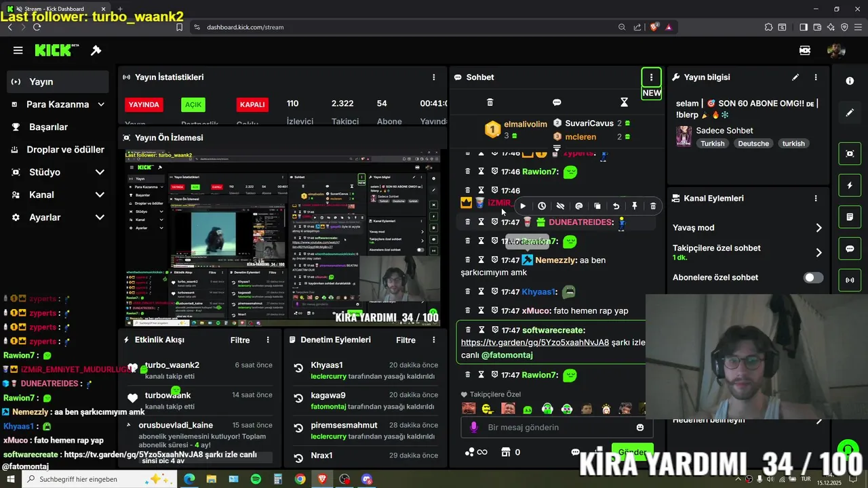Viewport: 868px width, 488px height.
Task: Click the reply arrow icon in message toolbar
Action: pos(616,206)
